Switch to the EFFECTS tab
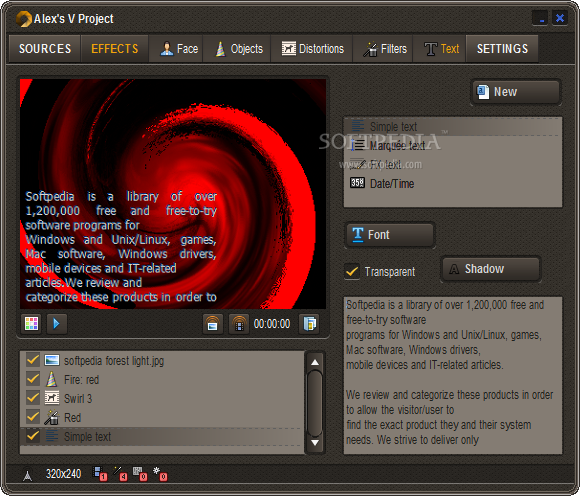Viewport: 580px width, 496px height. (x=115, y=49)
